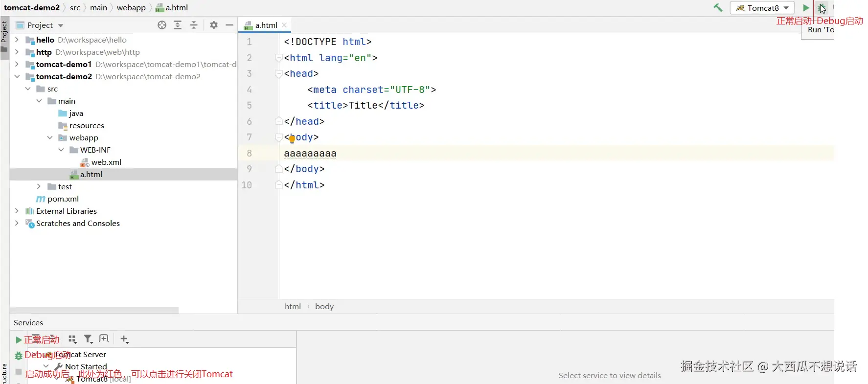Click the locate target icon in Project panel

[x=162, y=25]
